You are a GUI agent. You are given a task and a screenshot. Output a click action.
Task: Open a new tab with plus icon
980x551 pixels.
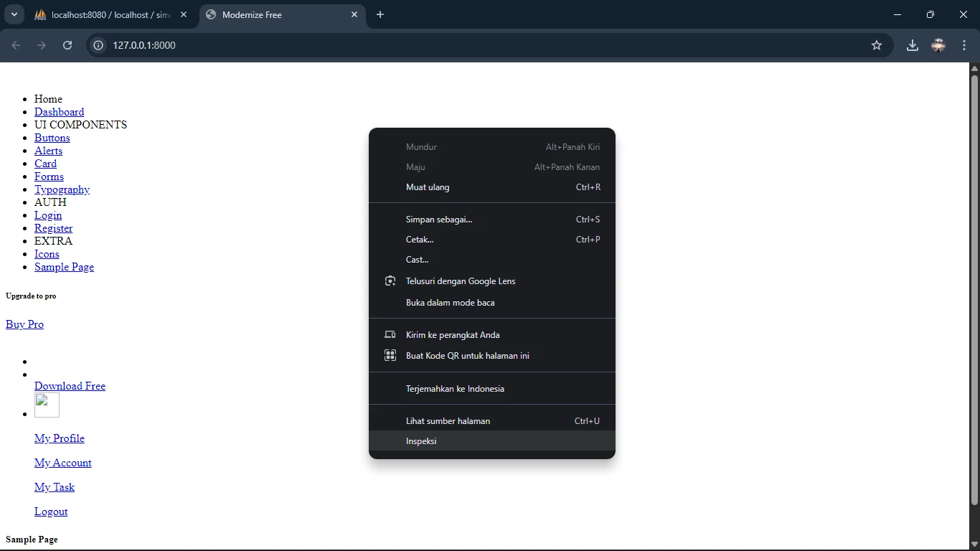[380, 14]
